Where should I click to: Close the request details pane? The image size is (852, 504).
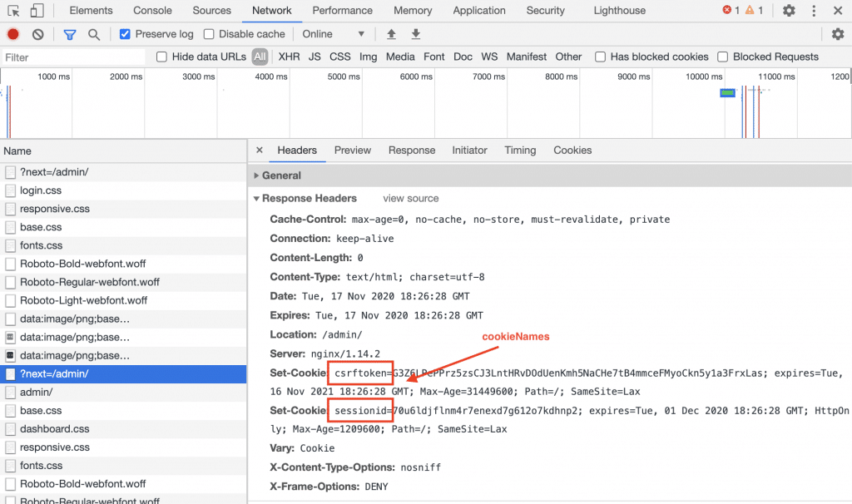click(x=260, y=150)
